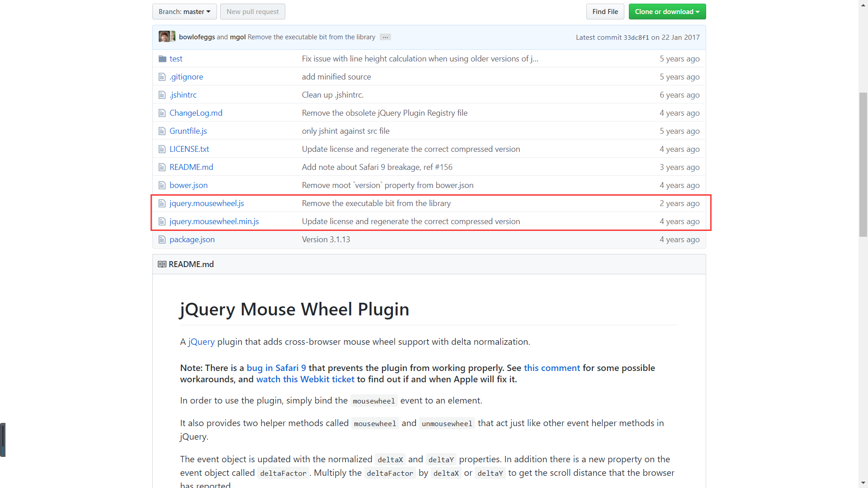Click the jquery.mousewheel.min.js file icon

pos(162,221)
